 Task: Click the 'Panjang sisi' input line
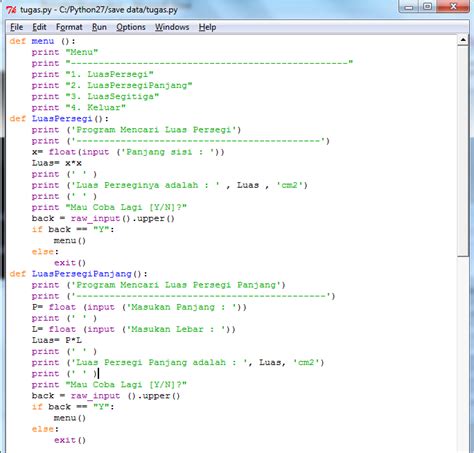point(128,152)
